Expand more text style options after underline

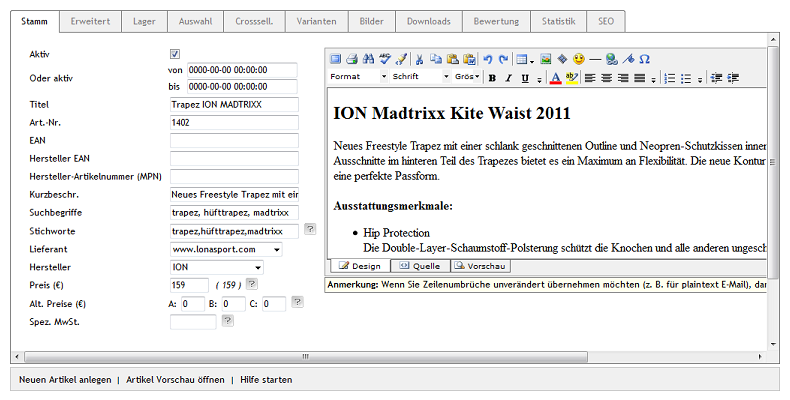click(x=539, y=80)
